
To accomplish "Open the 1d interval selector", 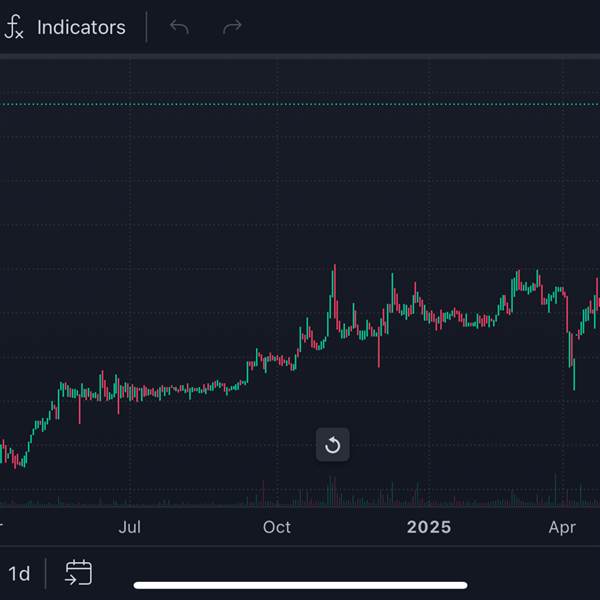I will pos(19,574).
